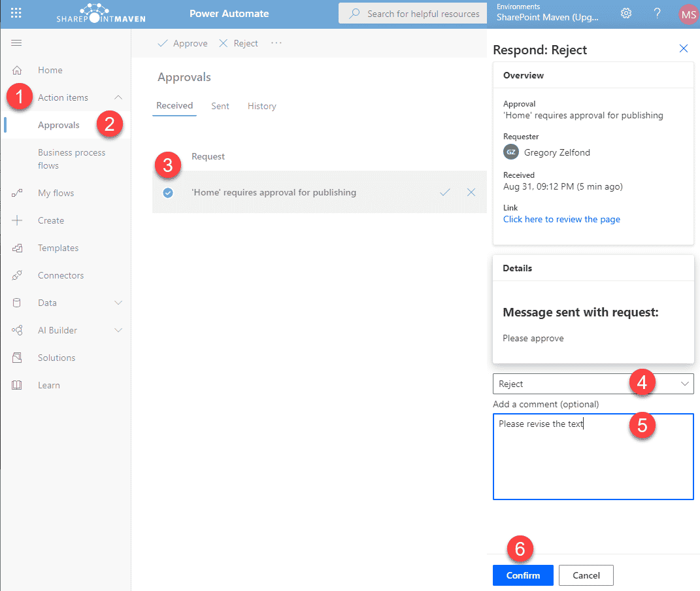Viewport: 700px width, 591px height.
Task: Select My flows in the sidebar
Action: point(55,193)
